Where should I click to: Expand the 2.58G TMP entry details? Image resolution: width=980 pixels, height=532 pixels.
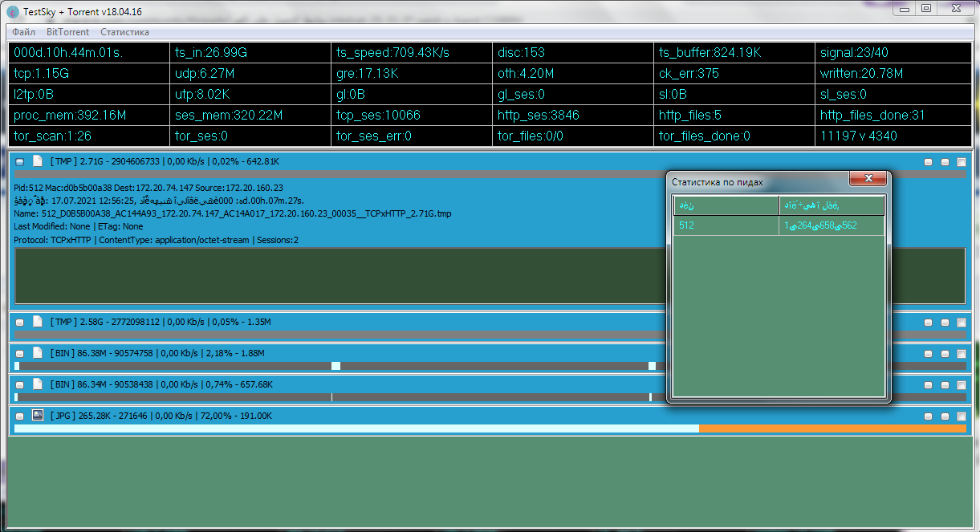20,323
